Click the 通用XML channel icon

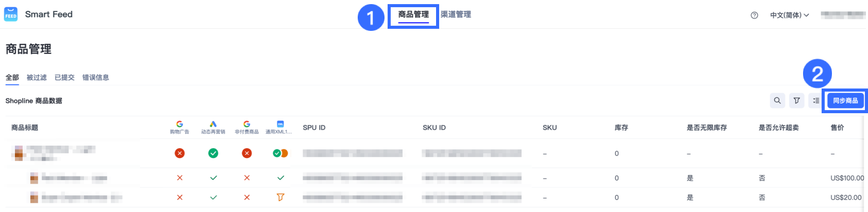[x=280, y=125]
